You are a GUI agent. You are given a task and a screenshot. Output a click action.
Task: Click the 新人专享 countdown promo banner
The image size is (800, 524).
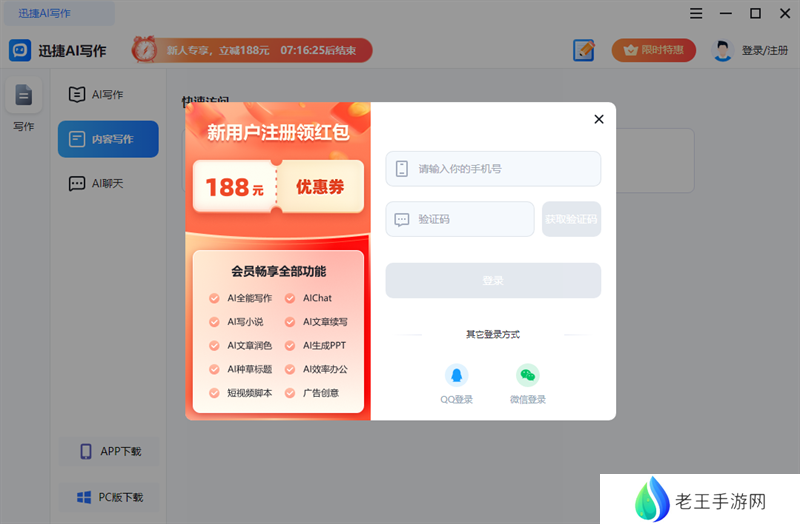(252, 50)
